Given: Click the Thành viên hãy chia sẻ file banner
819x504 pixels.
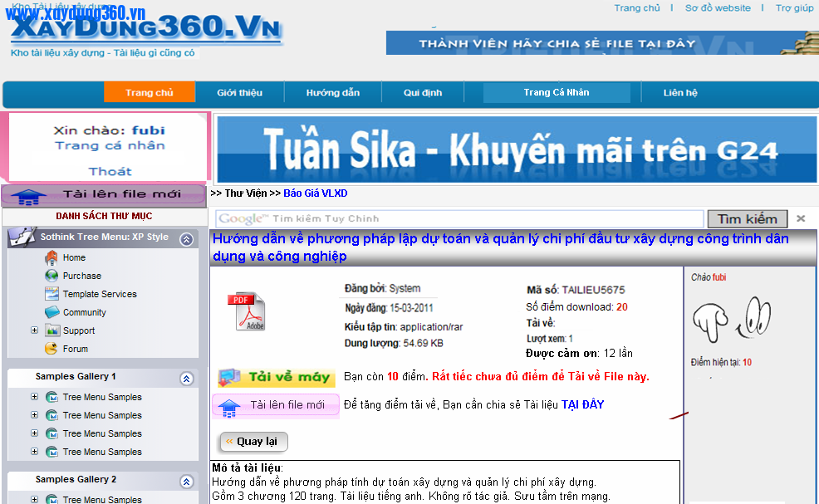Looking at the screenshot, I should [602, 43].
